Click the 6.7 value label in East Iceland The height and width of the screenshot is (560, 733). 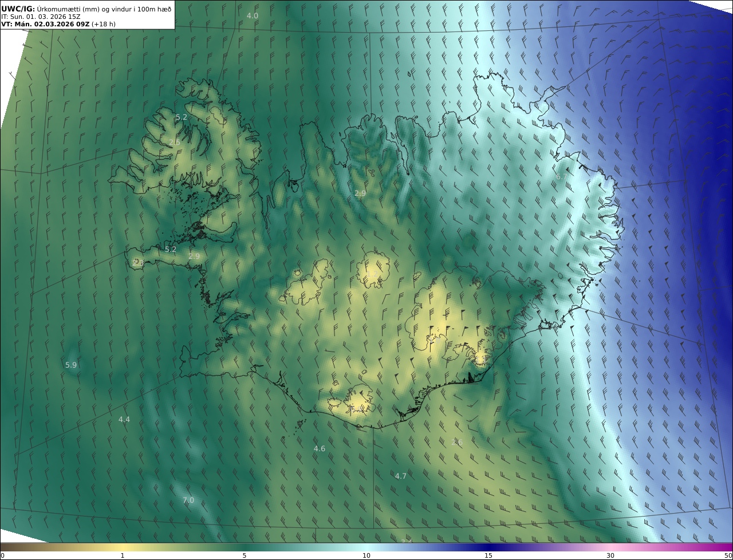point(562,177)
